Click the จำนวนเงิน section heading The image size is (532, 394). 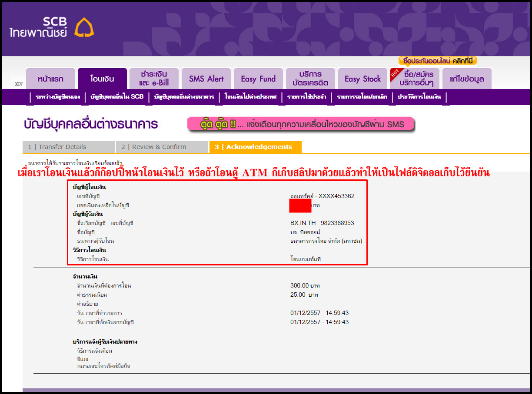pos(85,276)
